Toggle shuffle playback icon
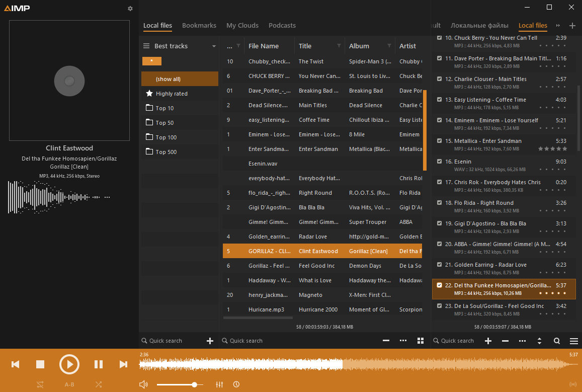The image size is (582, 392). (x=99, y=384)
